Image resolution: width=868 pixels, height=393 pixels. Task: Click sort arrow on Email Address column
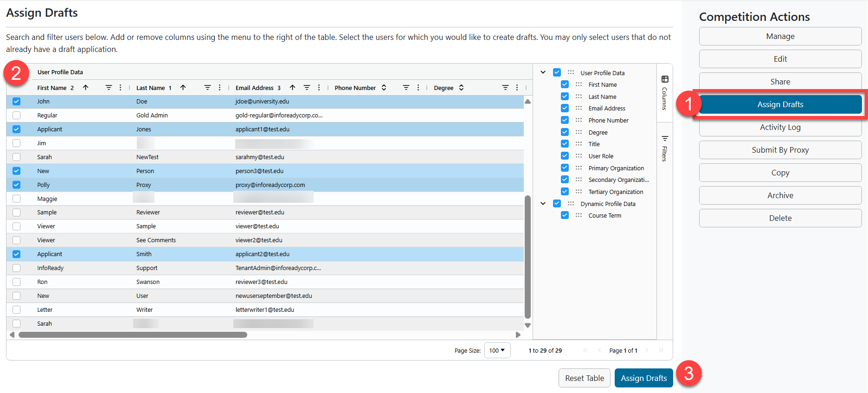tap(292, 88)
